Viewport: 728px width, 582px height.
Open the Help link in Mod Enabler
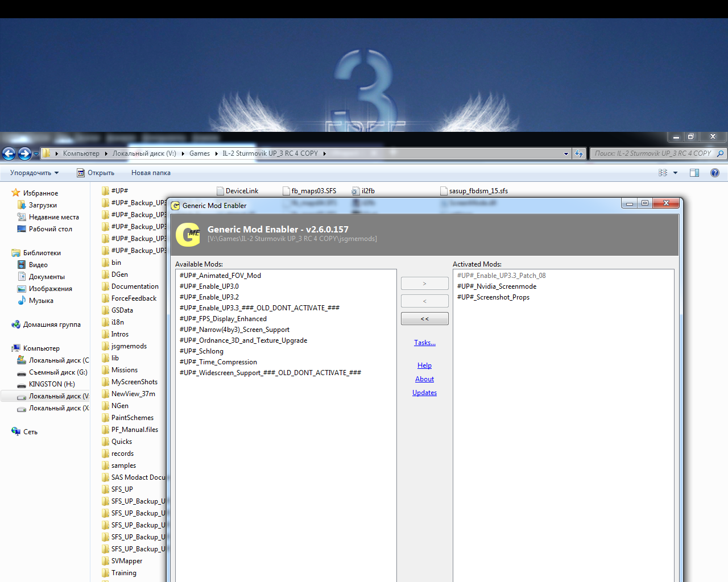[x=424, y=365]
